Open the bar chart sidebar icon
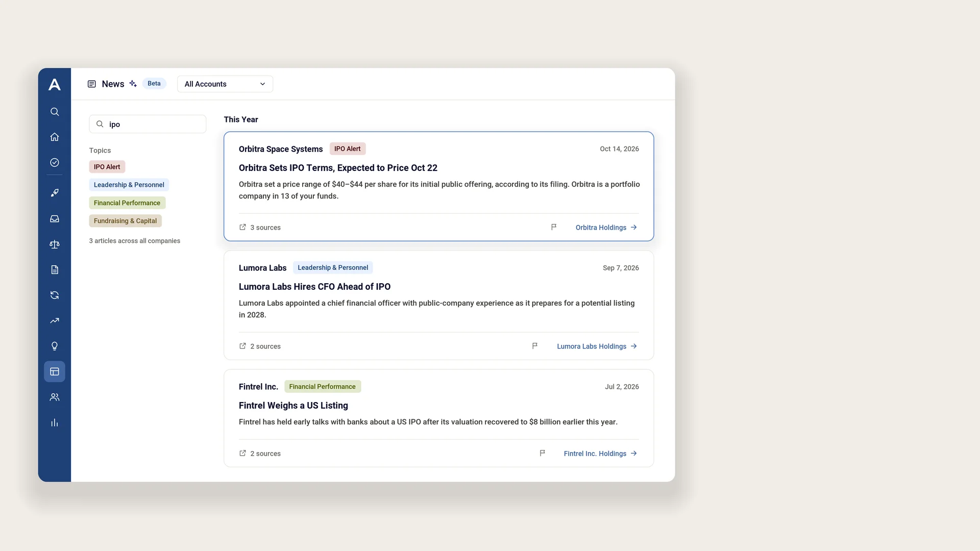The height and width of the screenshot is (551, 980). (55, 422)
